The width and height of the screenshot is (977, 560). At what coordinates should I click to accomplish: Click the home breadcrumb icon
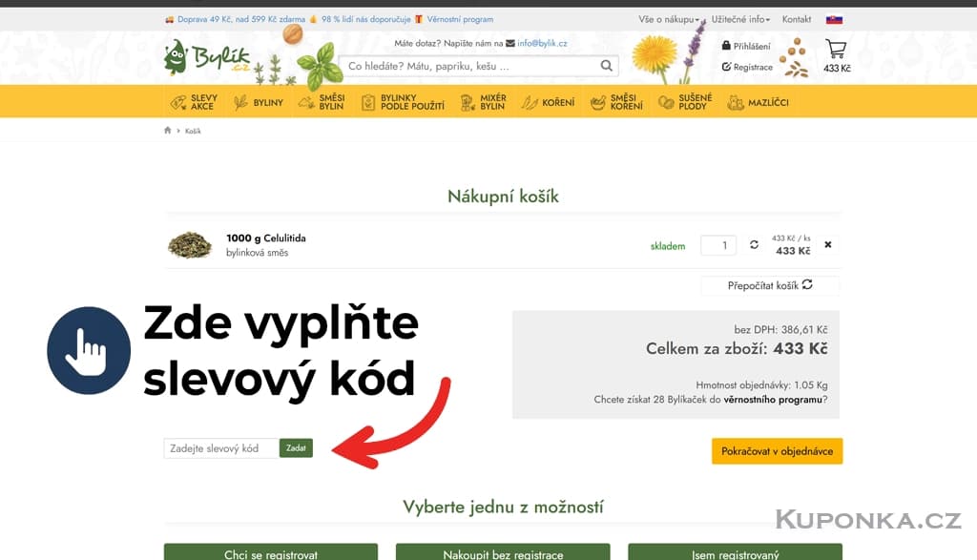[x=167, y=130]
